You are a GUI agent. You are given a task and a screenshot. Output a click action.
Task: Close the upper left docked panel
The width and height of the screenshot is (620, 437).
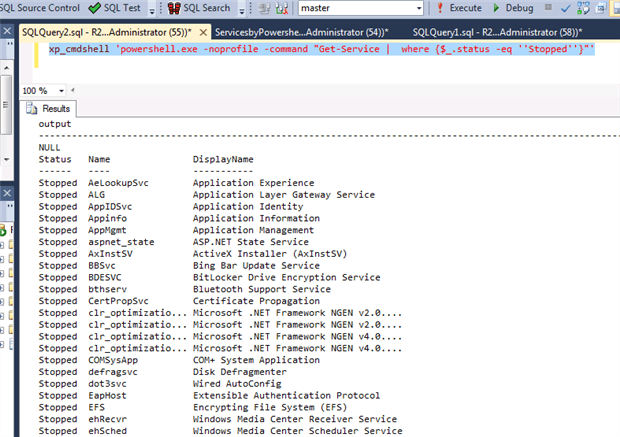[x=7, y=31]
